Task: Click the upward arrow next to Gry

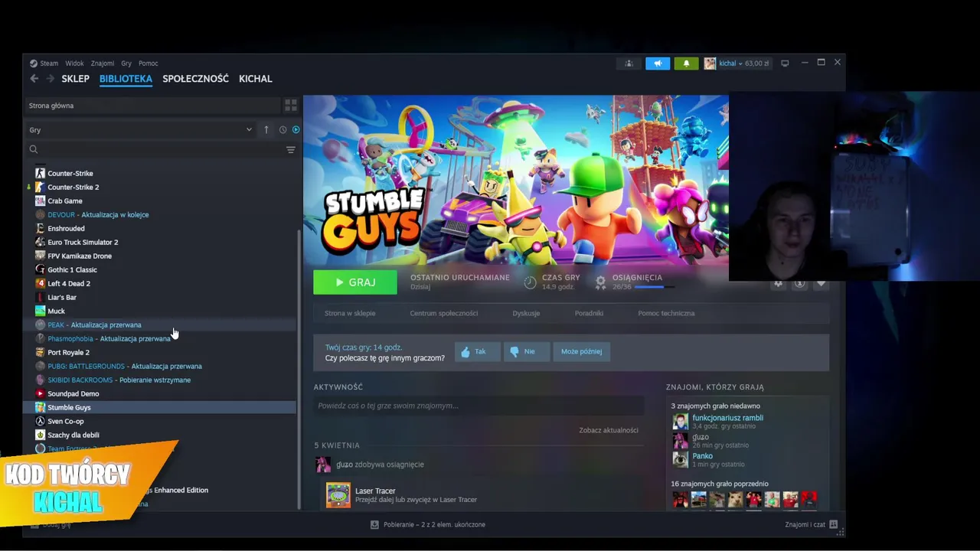Action: (x=266, y=130)
